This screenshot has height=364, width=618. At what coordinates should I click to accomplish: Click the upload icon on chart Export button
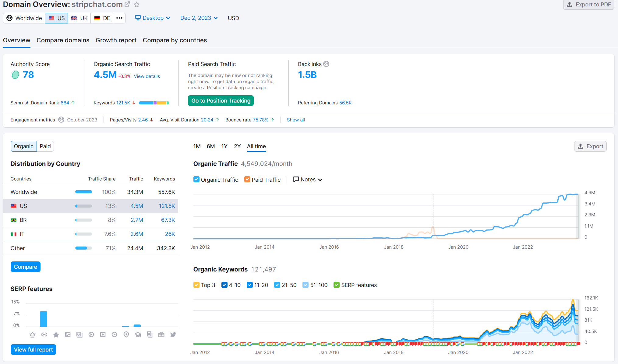pyautogui.click(x=581, y=146)
